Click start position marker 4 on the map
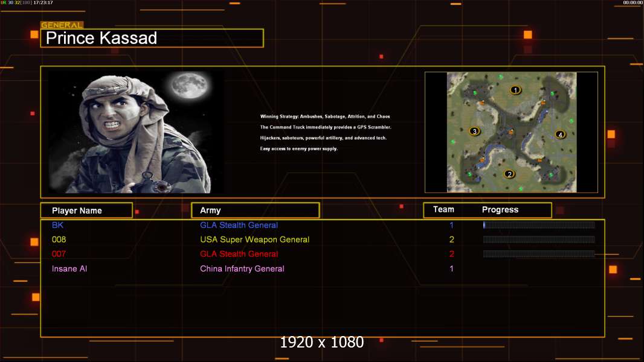The width and height of the screenshot is (644, 362). (x=560, y=135)
